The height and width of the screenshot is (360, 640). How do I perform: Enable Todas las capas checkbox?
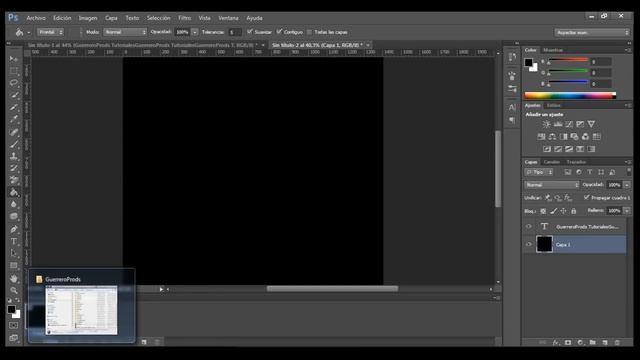click(x=309, y=32)
